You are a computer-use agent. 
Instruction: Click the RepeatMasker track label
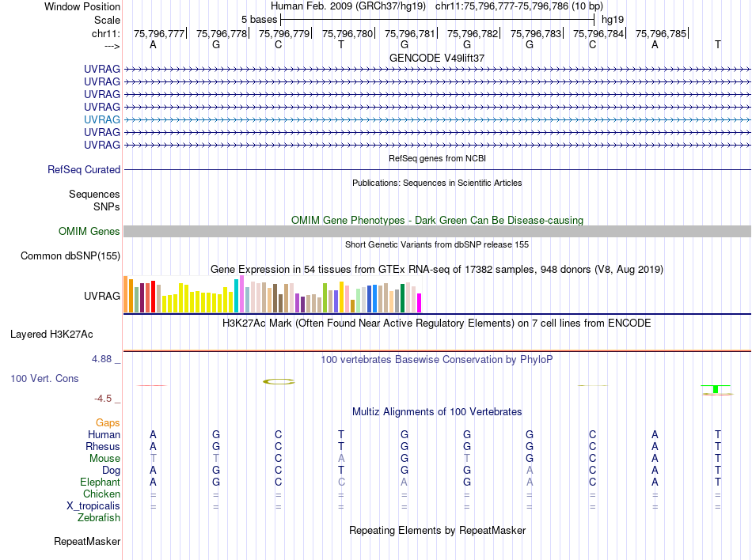pyautogui.click(x=87, y=542)
